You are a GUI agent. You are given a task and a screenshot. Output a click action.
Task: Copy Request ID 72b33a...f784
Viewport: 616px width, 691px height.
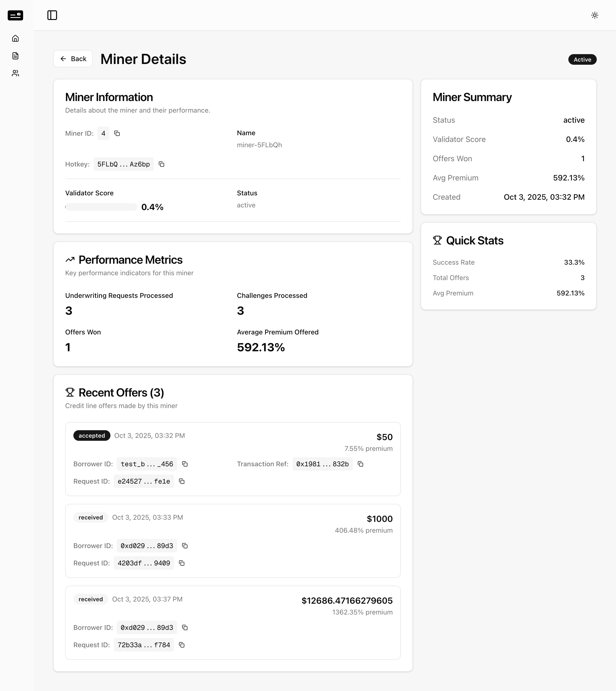tap(182, 645)
